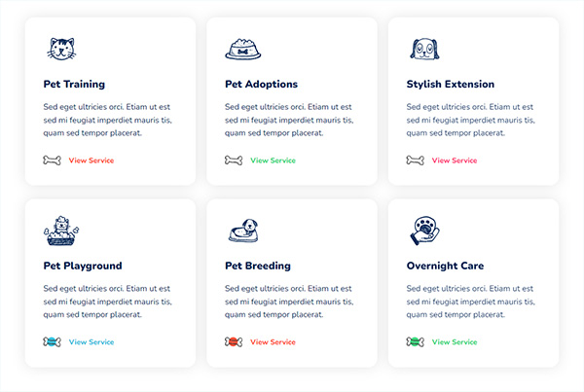Click the dog face icon above Stylish Extension
The height and width of the screenshot is (392, 584).
point(423,49)
